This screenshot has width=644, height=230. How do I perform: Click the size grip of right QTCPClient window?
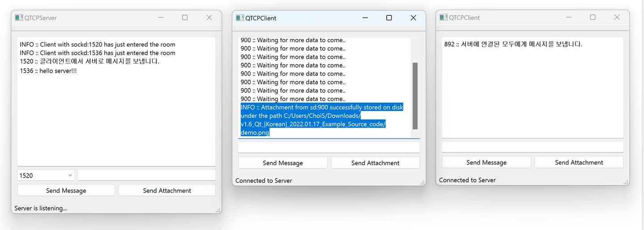click(626, 182)
